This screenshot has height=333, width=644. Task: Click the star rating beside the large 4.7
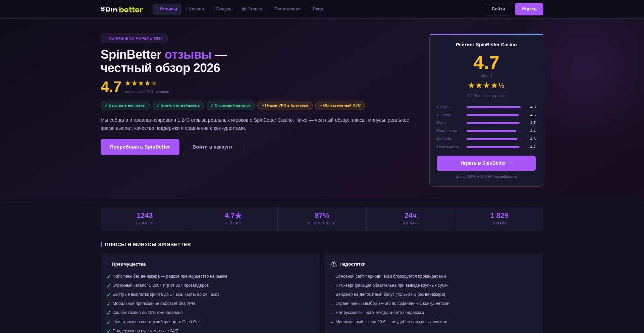[141, 83]
